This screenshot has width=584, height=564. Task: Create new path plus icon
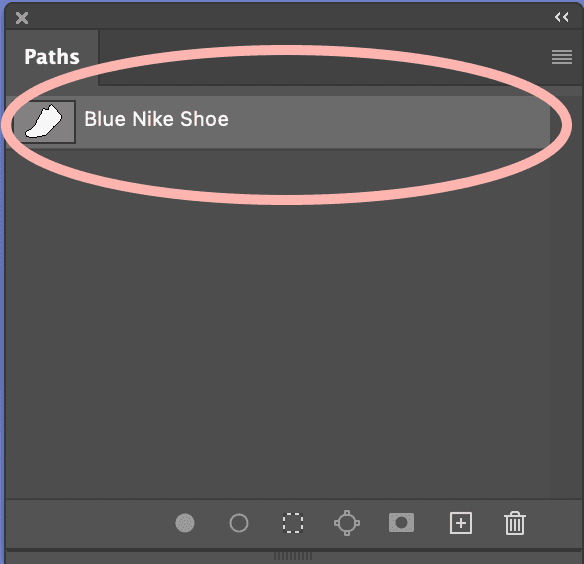tap(461, 523)
